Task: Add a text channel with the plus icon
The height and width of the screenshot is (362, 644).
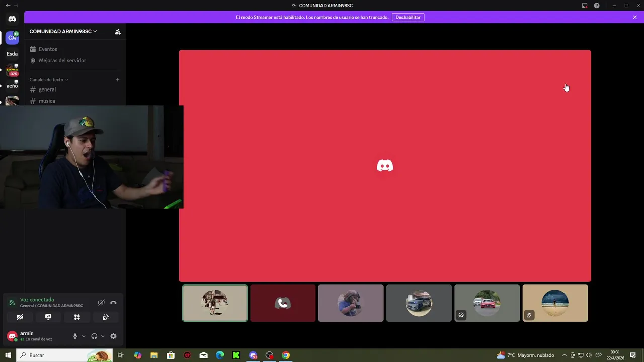Action: [x=117, y=79]
